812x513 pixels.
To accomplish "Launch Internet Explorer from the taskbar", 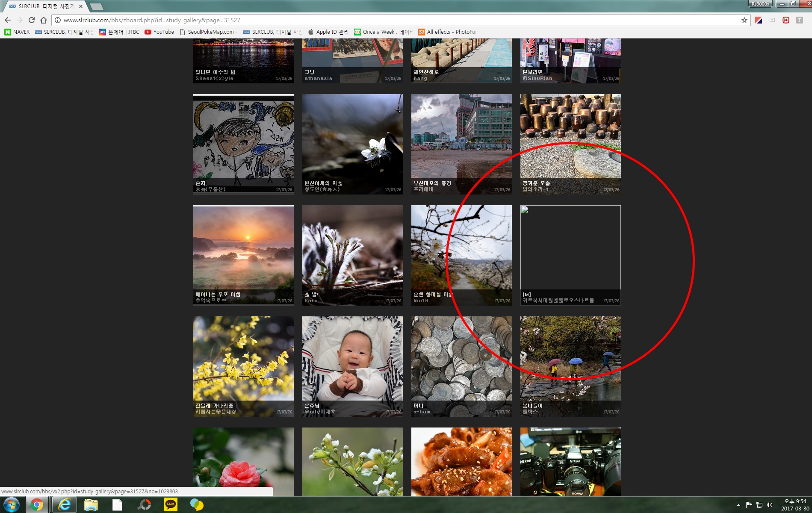I will coord(64,505).
